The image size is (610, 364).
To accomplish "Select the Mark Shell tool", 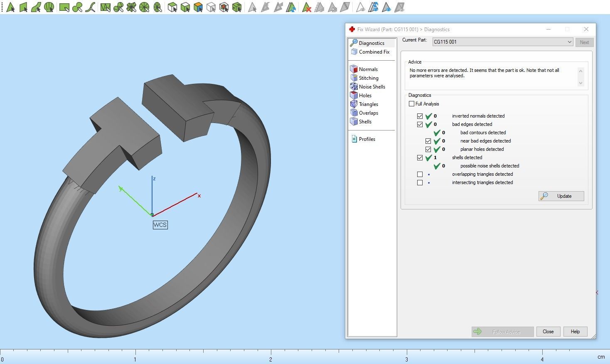I will (x=49, y=7).
